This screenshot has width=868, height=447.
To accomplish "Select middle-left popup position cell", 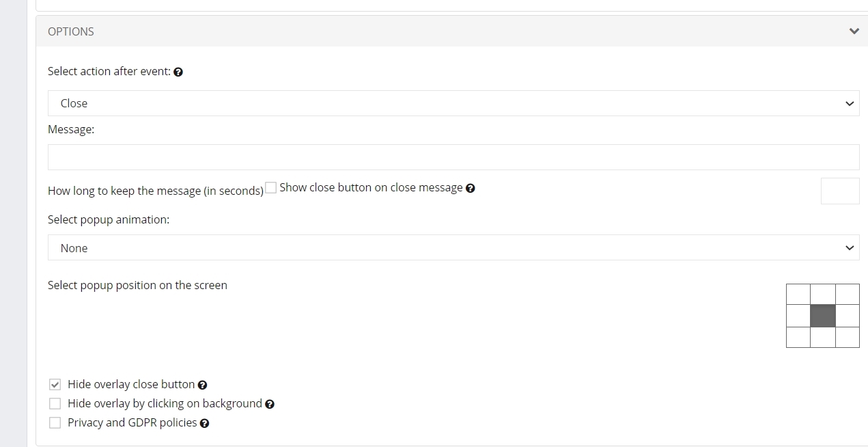I will pyautogui.click(x=798, y=316).
